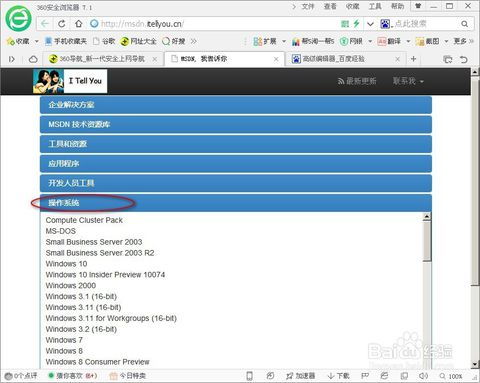Viewport: 480px width, 383px height.
Task: Expand the 联系我 dropdown in the site header
Action: point(408,81)
